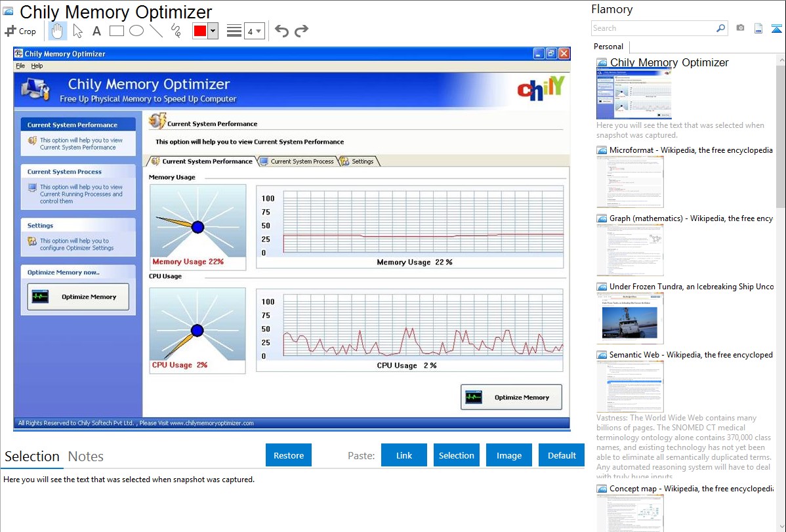Click the chilymemoryoptimizer.com footer text
The image size is (786, 532).
pos(212,423)
